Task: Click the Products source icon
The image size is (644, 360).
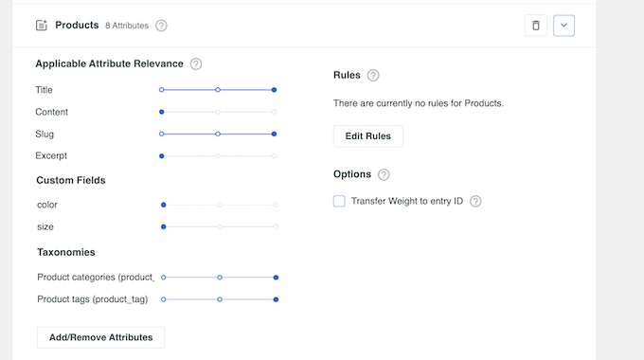Action: (x=42, y=26)
